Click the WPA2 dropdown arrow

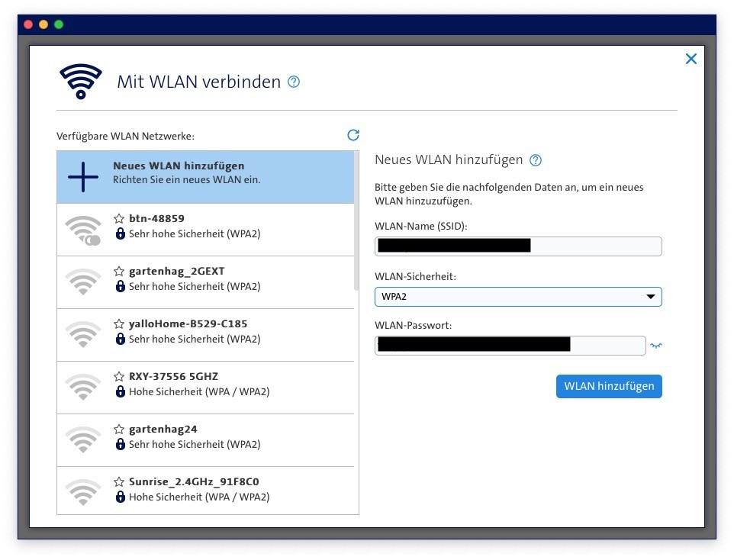click(650, 297)
